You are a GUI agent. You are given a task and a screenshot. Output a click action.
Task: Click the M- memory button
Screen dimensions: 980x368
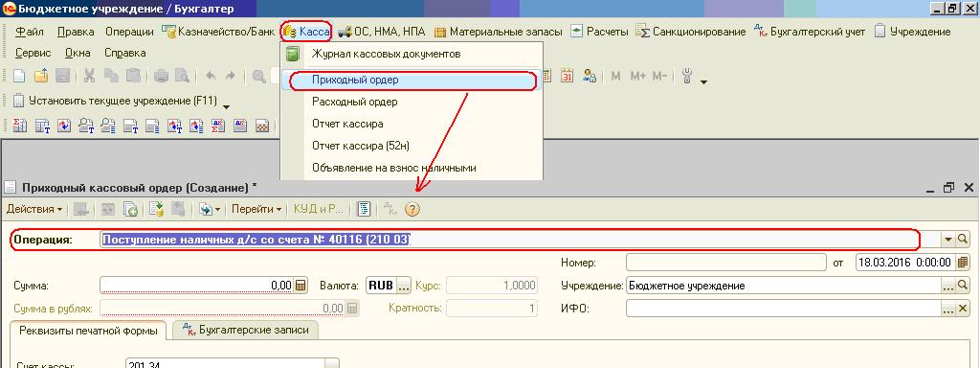pos(660,77)
